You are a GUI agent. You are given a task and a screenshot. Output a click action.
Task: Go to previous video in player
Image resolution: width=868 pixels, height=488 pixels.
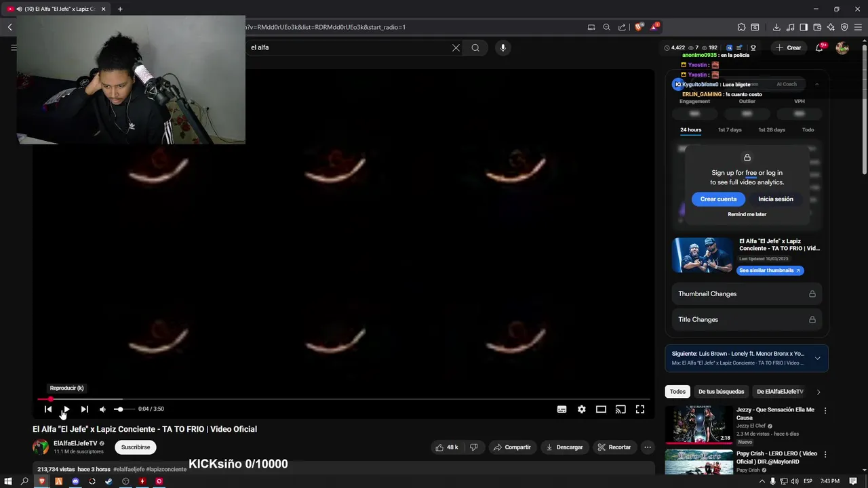coord(48,409)
